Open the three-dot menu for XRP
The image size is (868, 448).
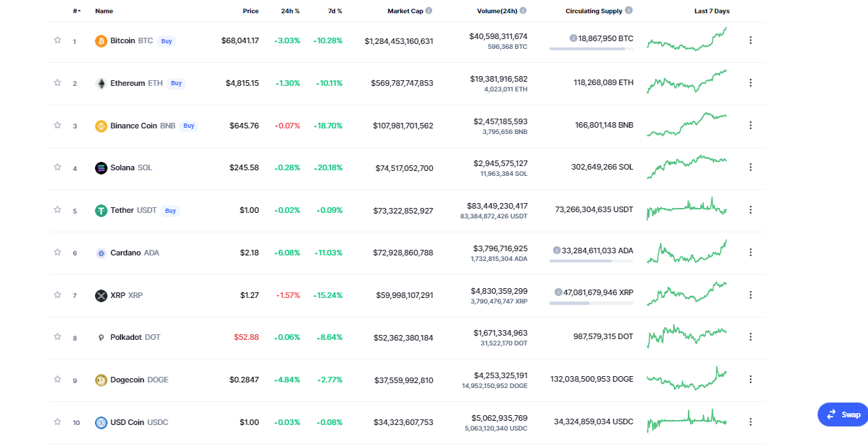pos(751,295)
